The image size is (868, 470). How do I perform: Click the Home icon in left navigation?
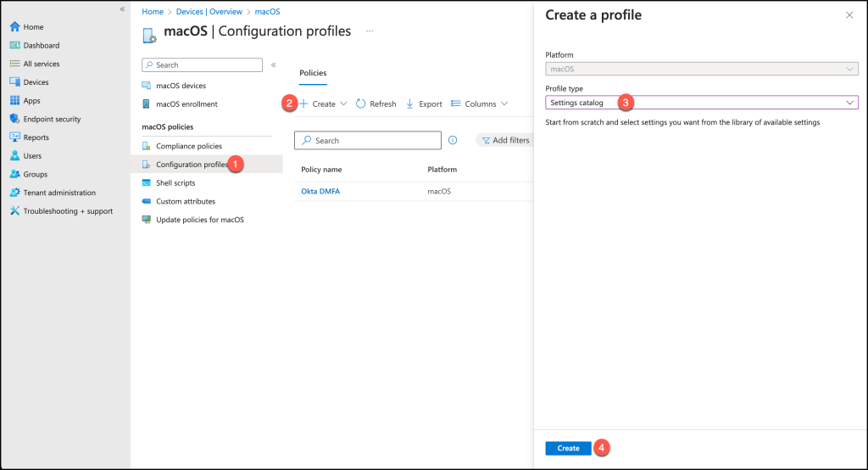pos(14,27)
